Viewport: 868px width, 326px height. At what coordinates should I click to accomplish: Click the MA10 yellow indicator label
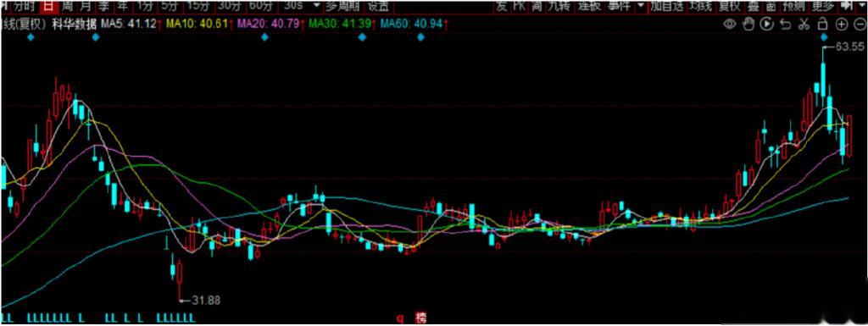pos(197,25)
